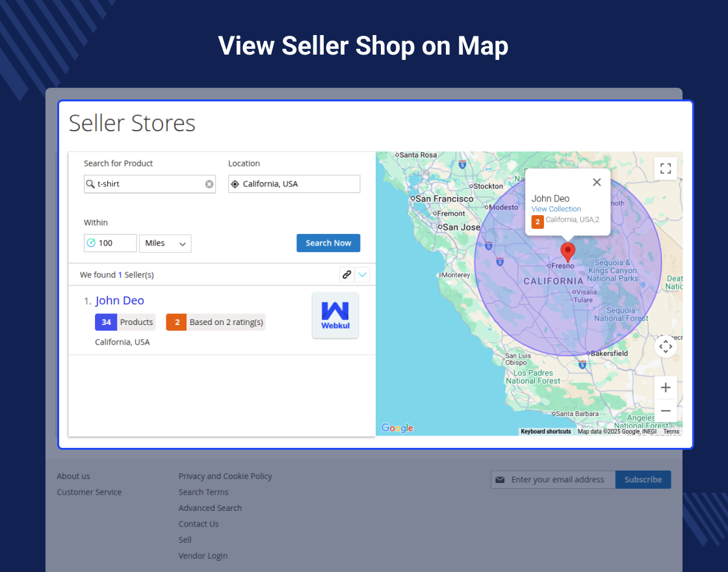This screenshot has height=572, width=728.
Task: Click the locate-me icon in Location field
Action: [x=235, y=185]
